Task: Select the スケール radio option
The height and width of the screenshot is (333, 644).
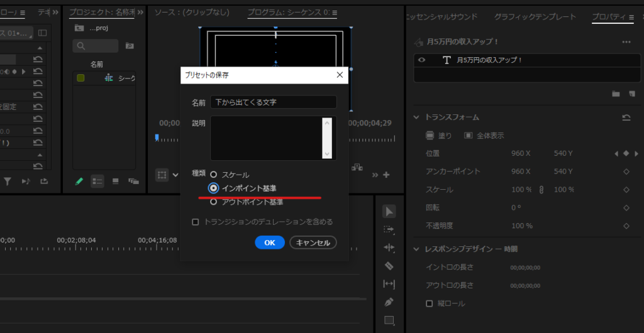Action: (x=214, y=175)
